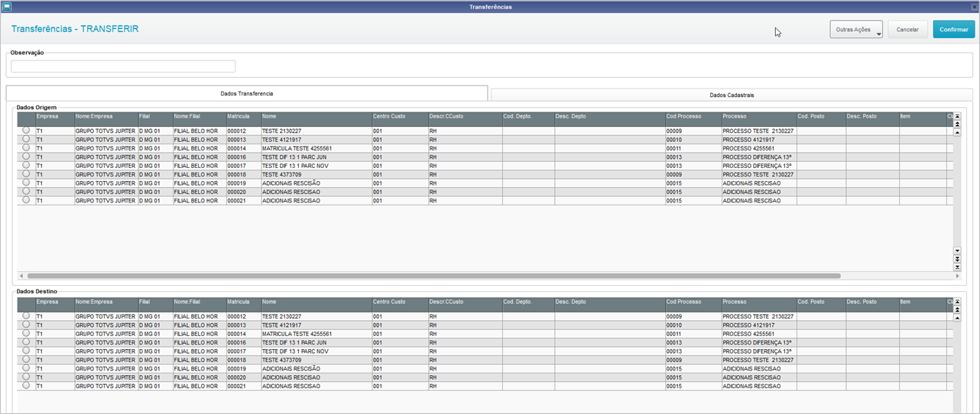Click origin cell PROCESSO 4255561
980x414 pixels.
(759, 148)
